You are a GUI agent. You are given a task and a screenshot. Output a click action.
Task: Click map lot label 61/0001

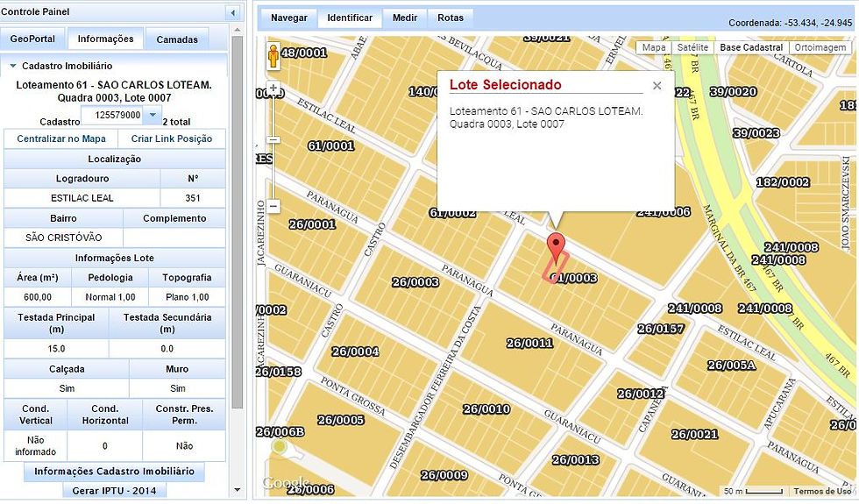coord(330,146)
